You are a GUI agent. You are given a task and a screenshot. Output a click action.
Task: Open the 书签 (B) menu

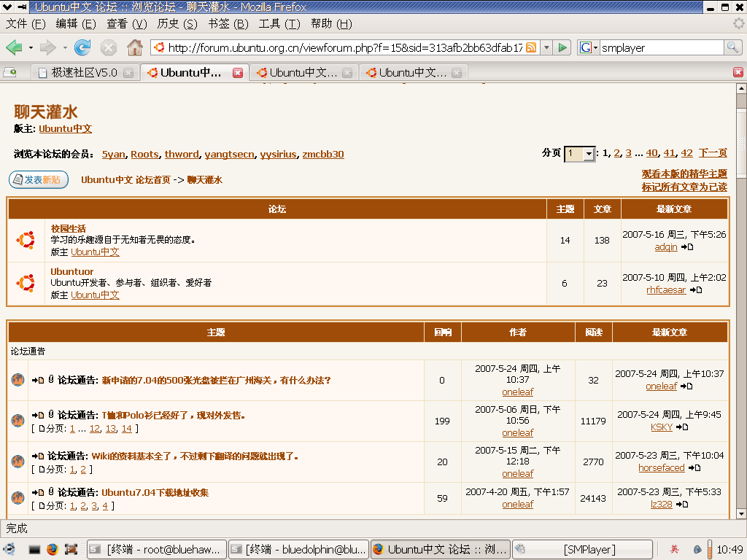click(x=228, y=24)
